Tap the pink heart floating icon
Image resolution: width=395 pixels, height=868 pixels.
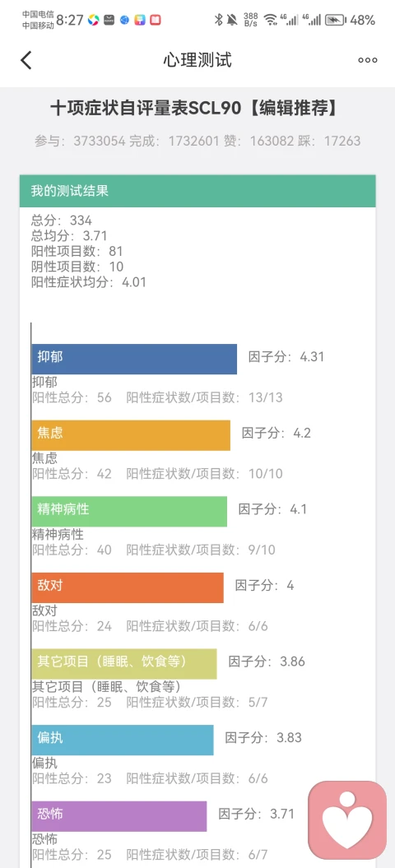point(347,819)
